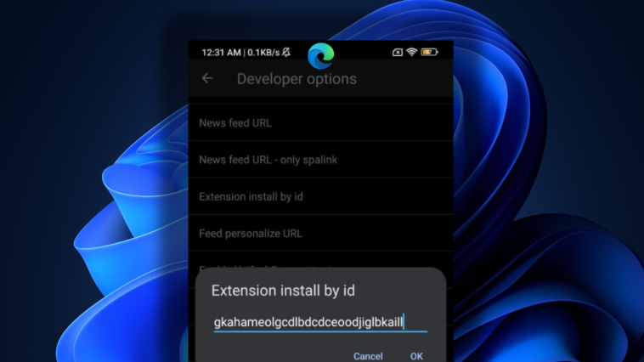Tap the muted bell icon in status bar
The image size is (644, 362).
point(286,52)
